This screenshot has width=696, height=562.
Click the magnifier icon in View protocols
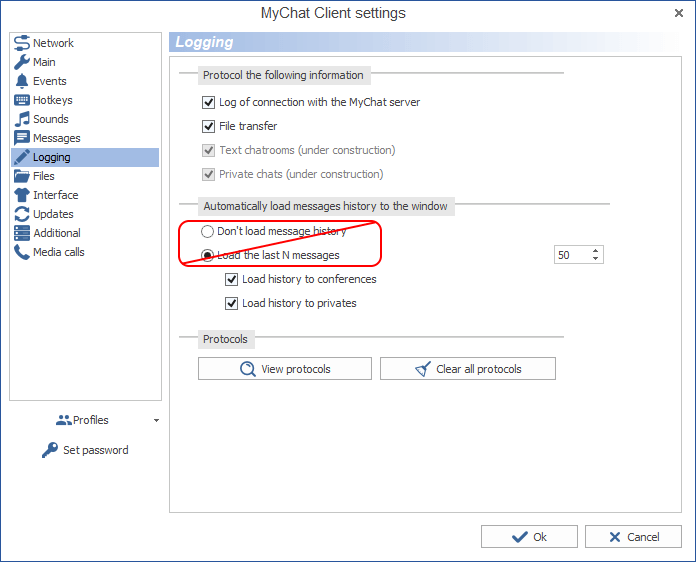tap(248, 369)
